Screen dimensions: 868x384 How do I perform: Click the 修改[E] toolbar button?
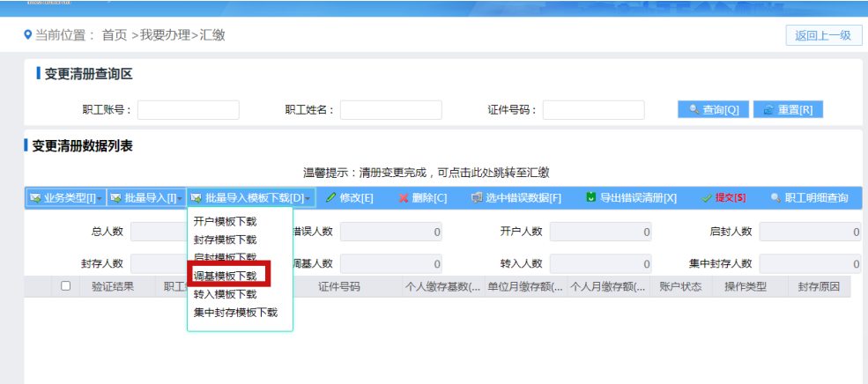coord(349,198)
